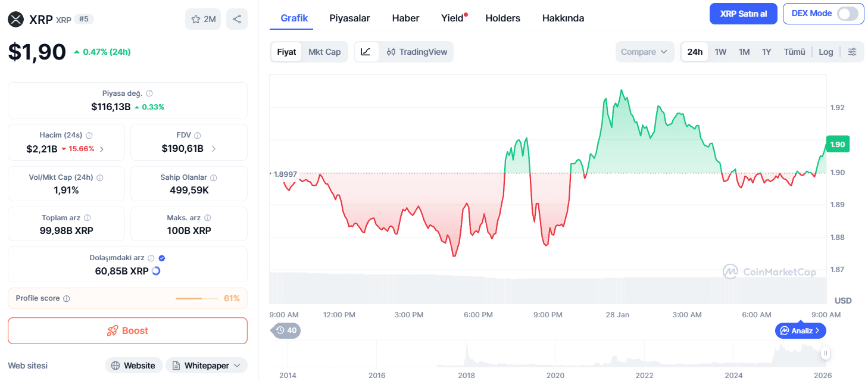Open the Hakkında tab
This screenshot has height=381, width=868.
[563, 18]
